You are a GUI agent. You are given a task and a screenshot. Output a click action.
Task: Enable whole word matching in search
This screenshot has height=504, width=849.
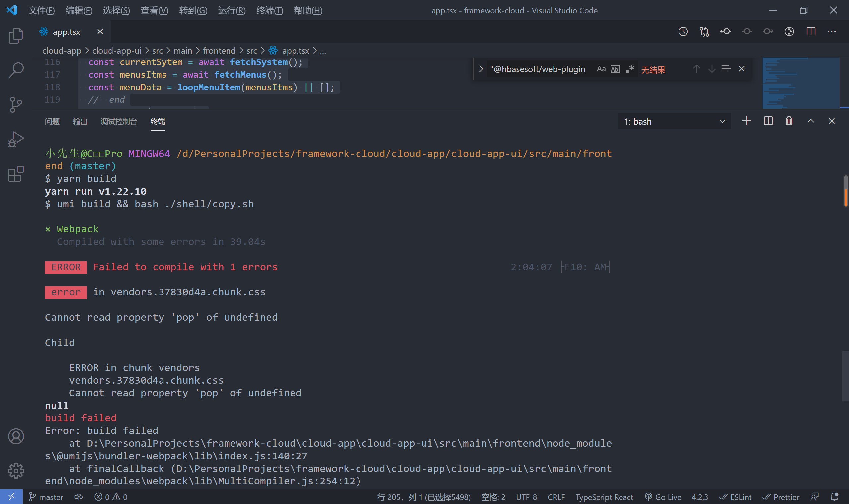coord(615,69)
